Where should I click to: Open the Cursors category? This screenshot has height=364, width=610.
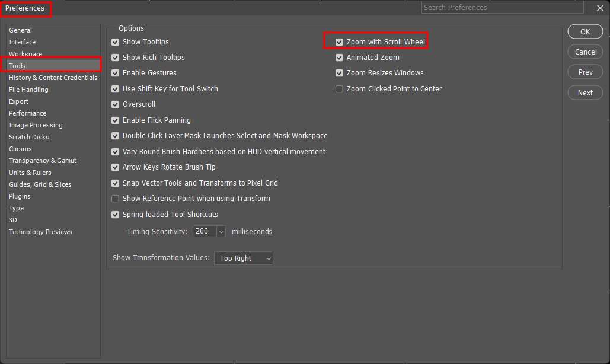click(20, 149)
